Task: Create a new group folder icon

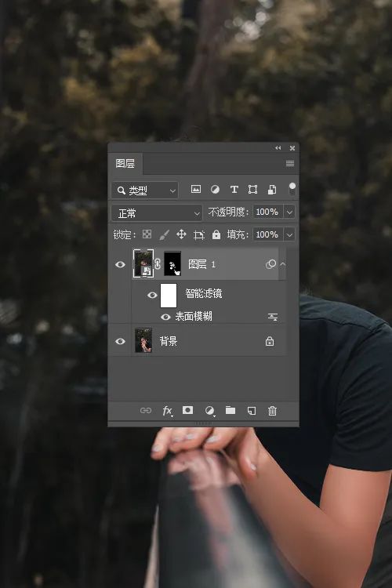Action: click(230, 410)
